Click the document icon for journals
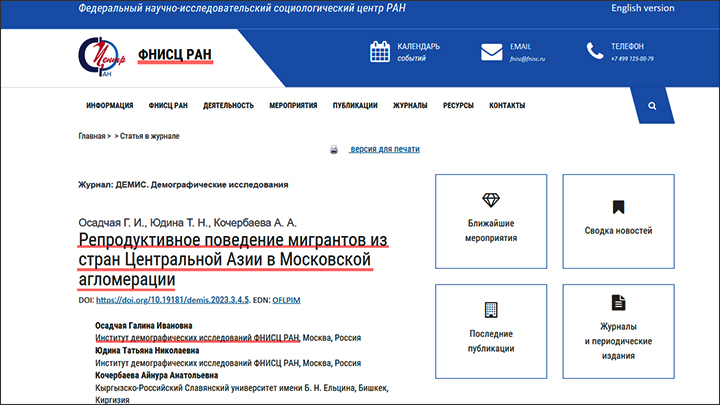Screen dimensions: 720x405 tap(619, 303)
